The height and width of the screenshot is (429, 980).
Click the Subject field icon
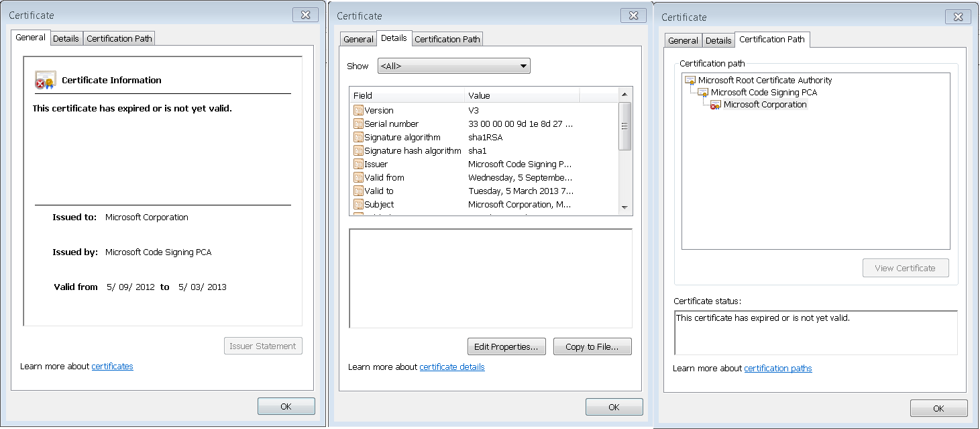coord(358,204)
